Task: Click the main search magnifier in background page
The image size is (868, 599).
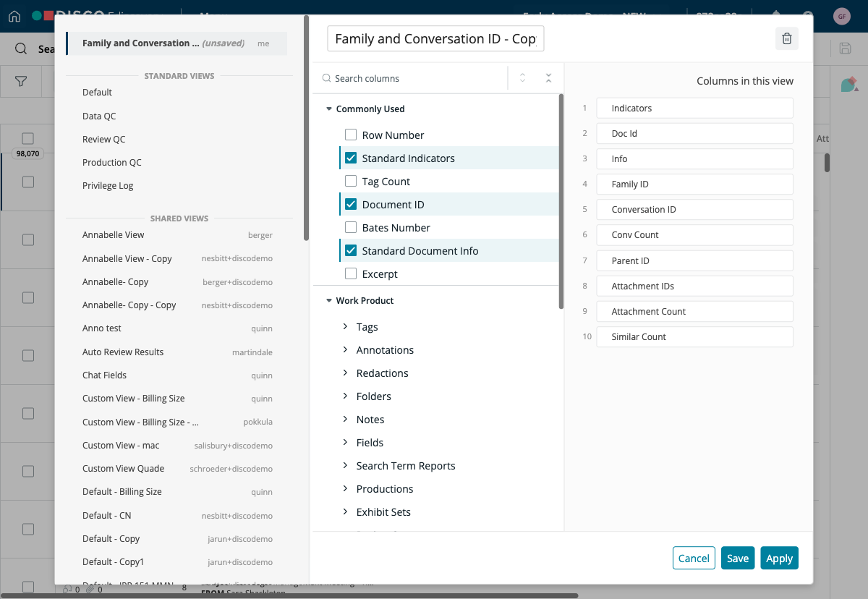Action: (x=22, y=48)
